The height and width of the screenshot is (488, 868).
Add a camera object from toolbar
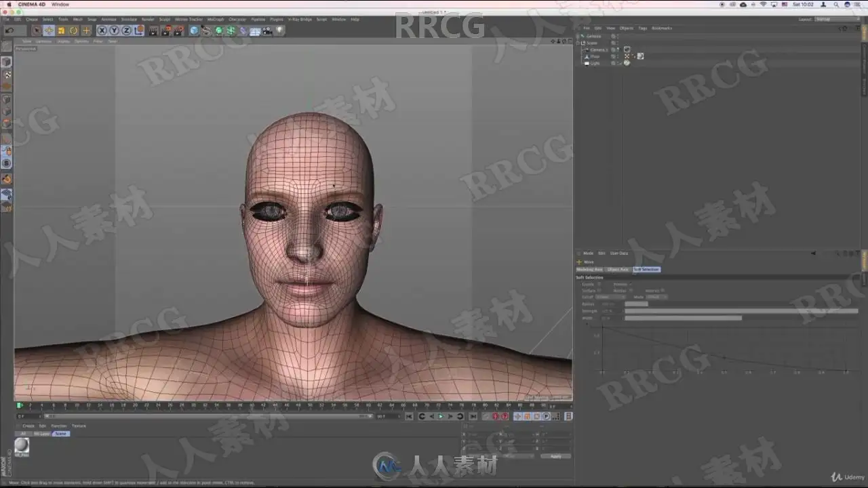[x=267, y=30]
